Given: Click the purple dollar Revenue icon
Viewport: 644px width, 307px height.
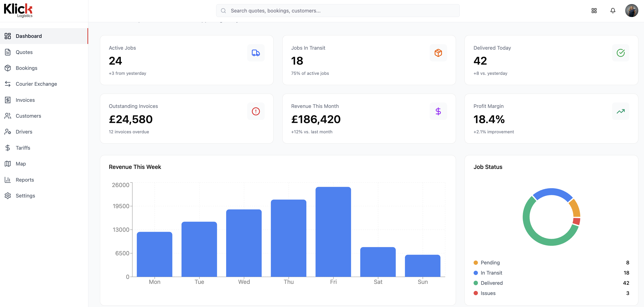Looking at the screenshot, I should (438, 111).
